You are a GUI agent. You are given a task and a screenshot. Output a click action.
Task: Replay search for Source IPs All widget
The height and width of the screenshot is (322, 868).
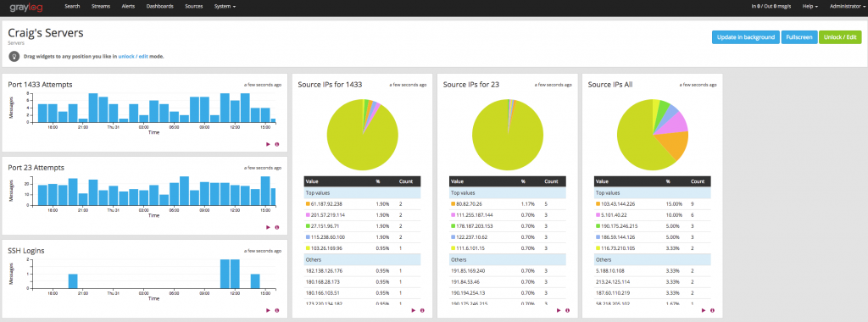tap(703, 310)
